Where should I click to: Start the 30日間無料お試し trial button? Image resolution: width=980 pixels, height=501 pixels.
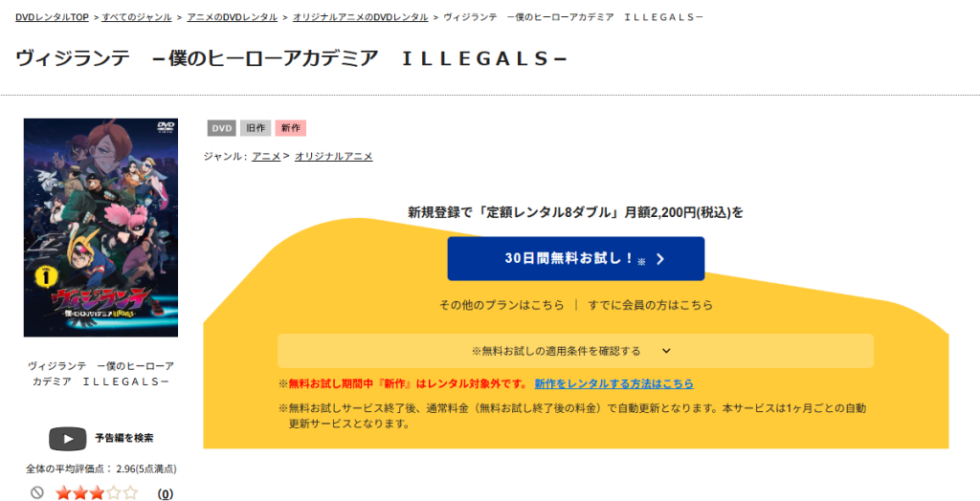[575, 258]
